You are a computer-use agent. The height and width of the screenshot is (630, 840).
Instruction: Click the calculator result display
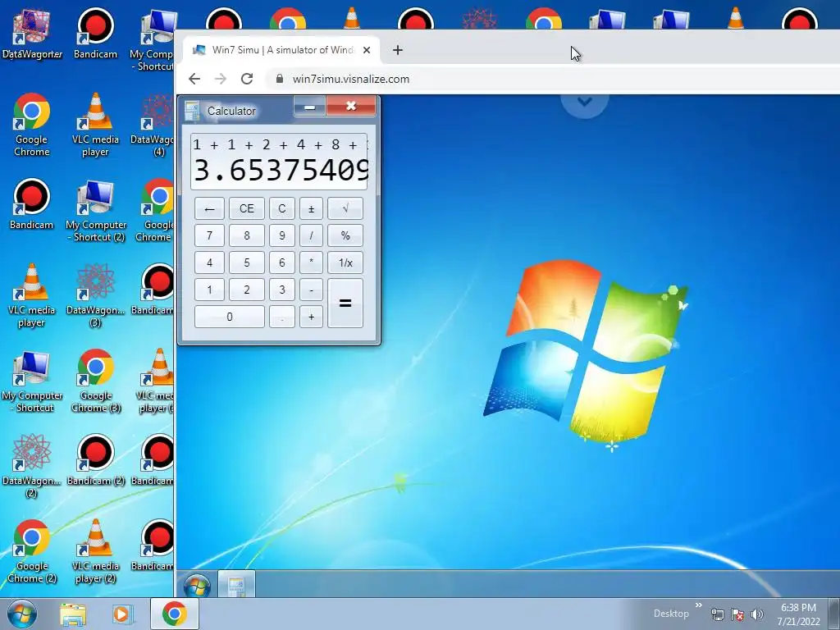pos(279,162)
